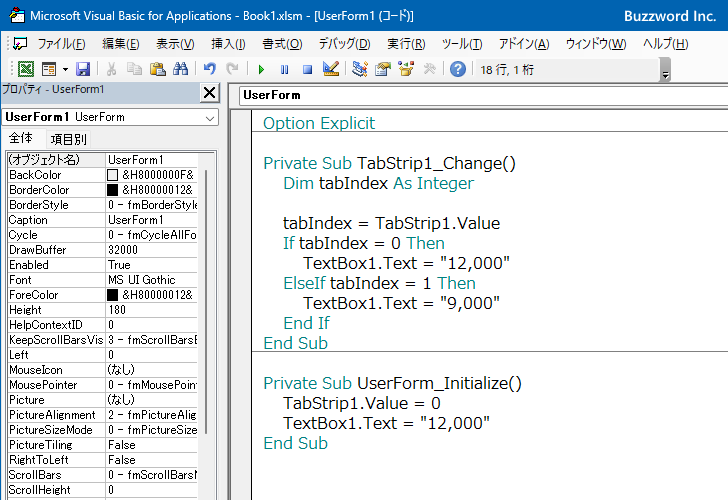This screenshot has height=500, width=728.
Task: Open Help with the question mark icon
Action: click(458, 69)
